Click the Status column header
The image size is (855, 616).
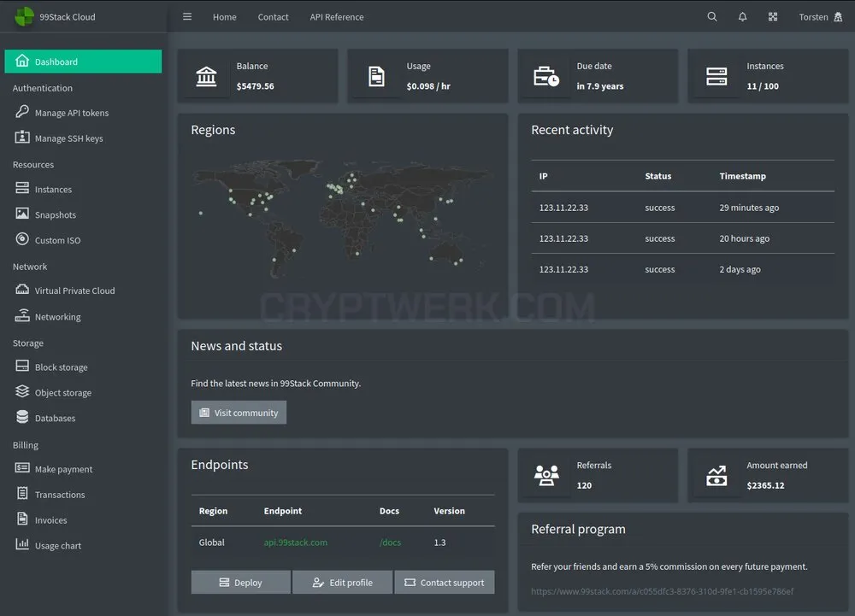(x=657, y=176)
